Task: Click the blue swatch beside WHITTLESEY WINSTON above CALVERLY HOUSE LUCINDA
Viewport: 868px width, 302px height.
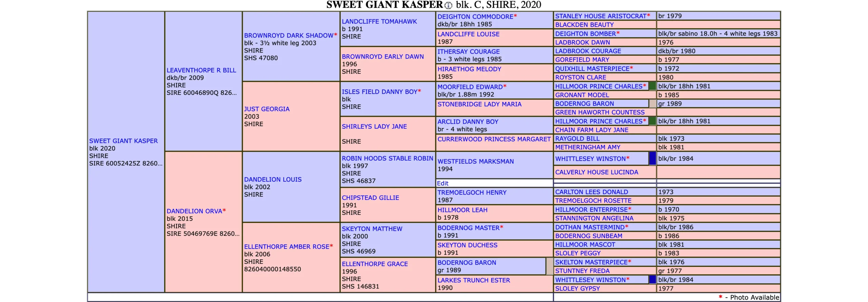Action: (x=652, y=158)
